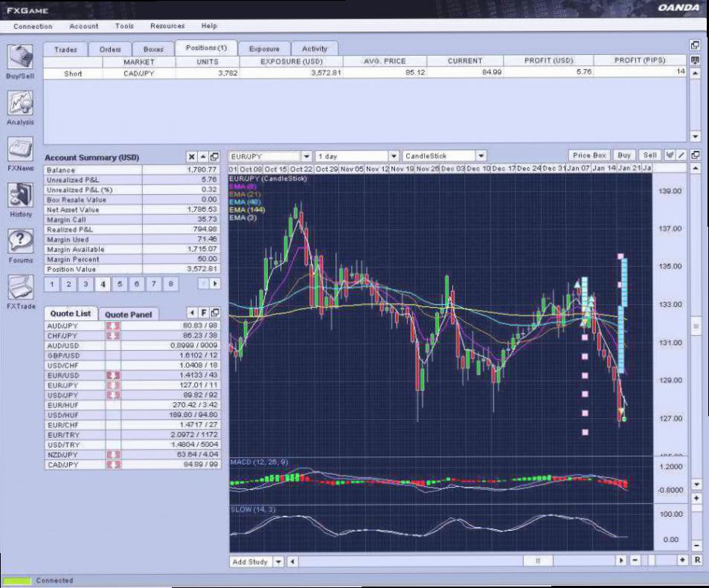
Task: Click the chart icon next to Sell button
Action: [x=670, y=155]
